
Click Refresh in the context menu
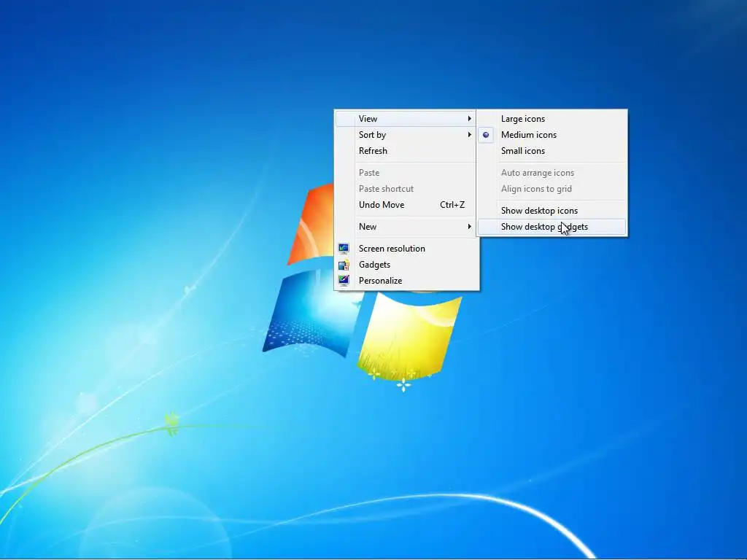pos(406,151)
